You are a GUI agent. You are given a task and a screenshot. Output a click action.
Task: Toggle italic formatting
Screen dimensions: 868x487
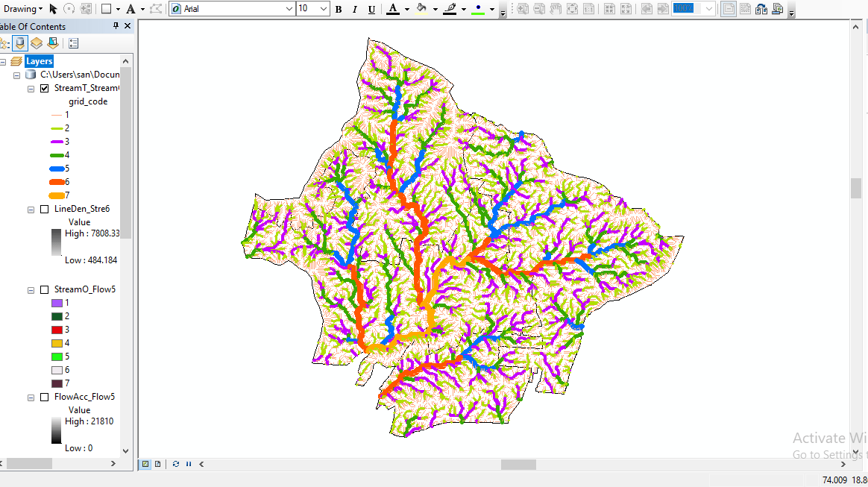click(x=355, y=9)
